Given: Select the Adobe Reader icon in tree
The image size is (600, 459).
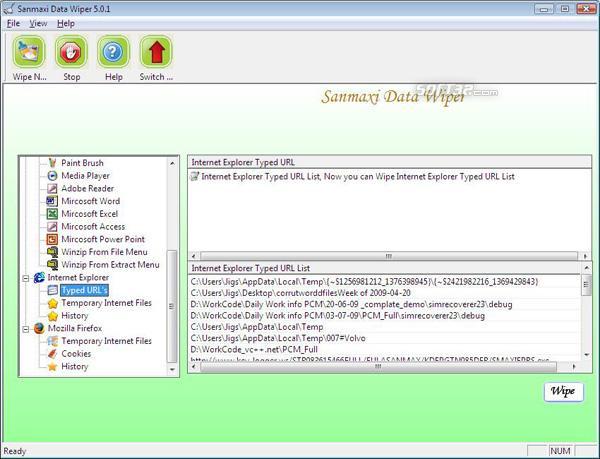Looking at the screenshot, I should 52,188.
